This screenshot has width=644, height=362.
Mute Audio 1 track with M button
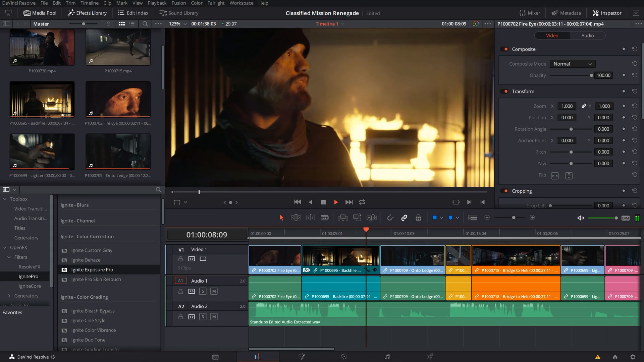[x=214, y=291]
